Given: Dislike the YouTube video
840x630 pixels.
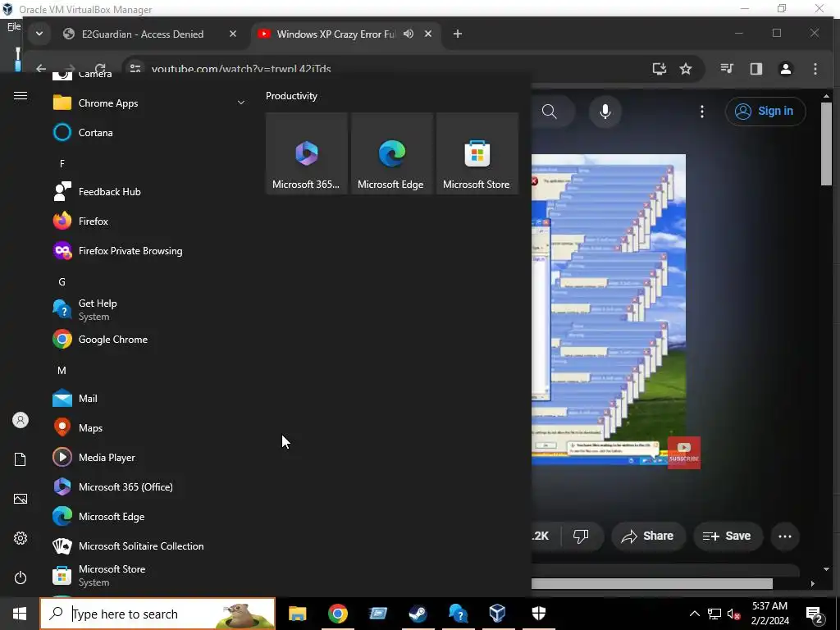Looking at the screenshot, I should pos(582,536).
